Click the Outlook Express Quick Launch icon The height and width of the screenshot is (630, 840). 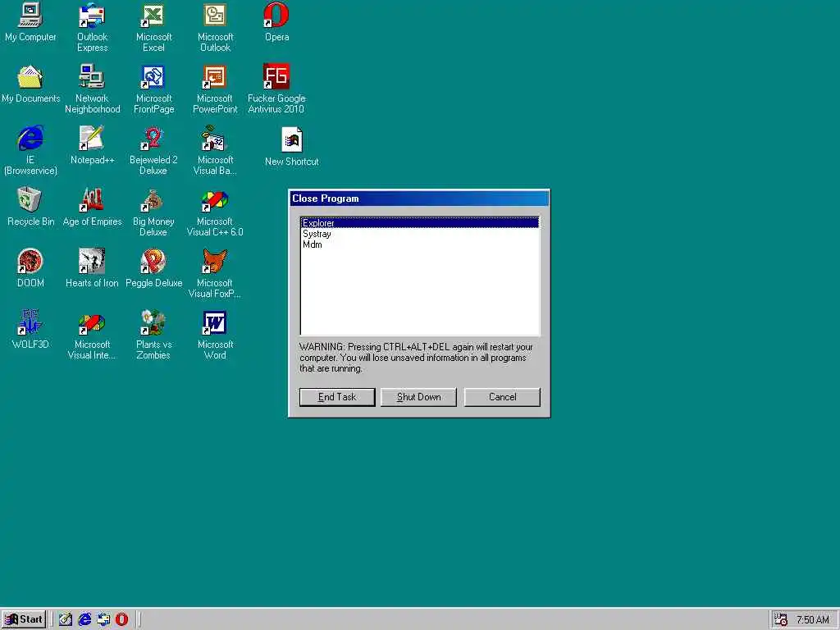click(x=103, y=619)
